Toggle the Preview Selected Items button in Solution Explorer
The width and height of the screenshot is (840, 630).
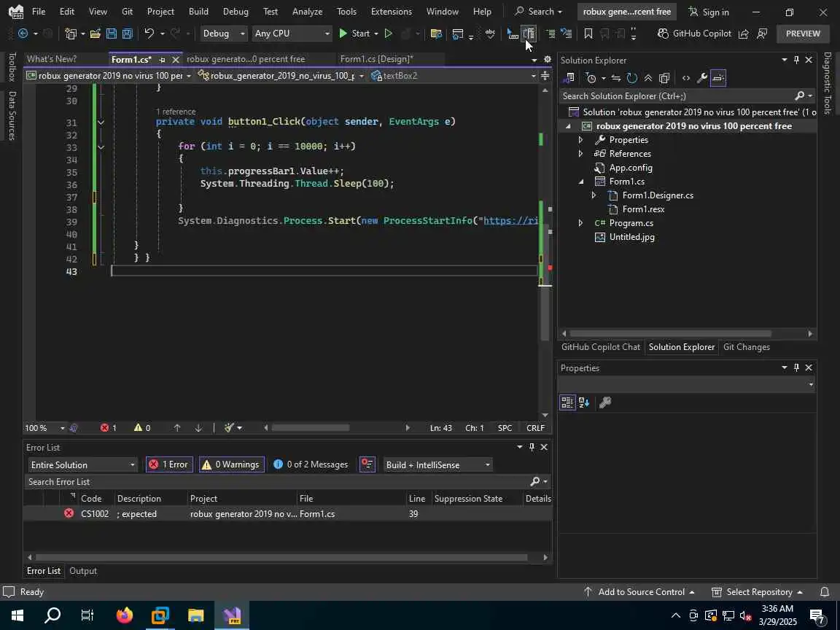coord(717,78)
